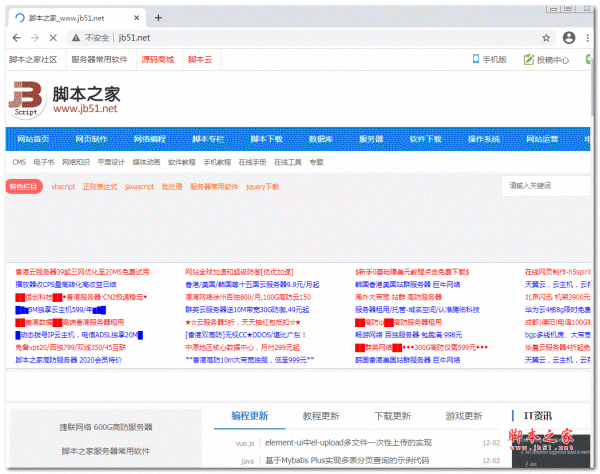Open Chrome's three-dot menu
Viewport: 600px width, 474px height.
587,37
